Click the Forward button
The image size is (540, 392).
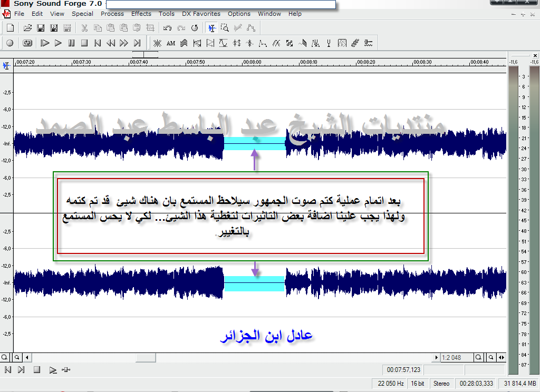click(x=124, y=43)
